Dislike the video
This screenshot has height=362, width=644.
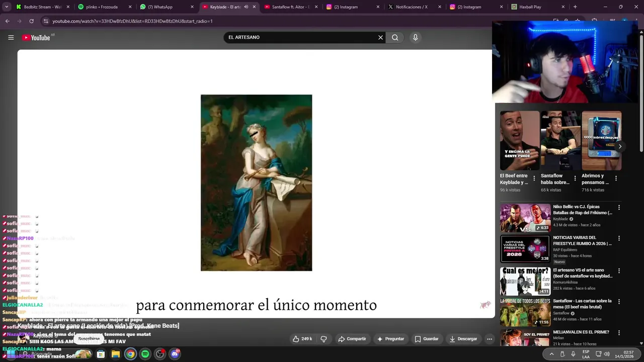324,339
